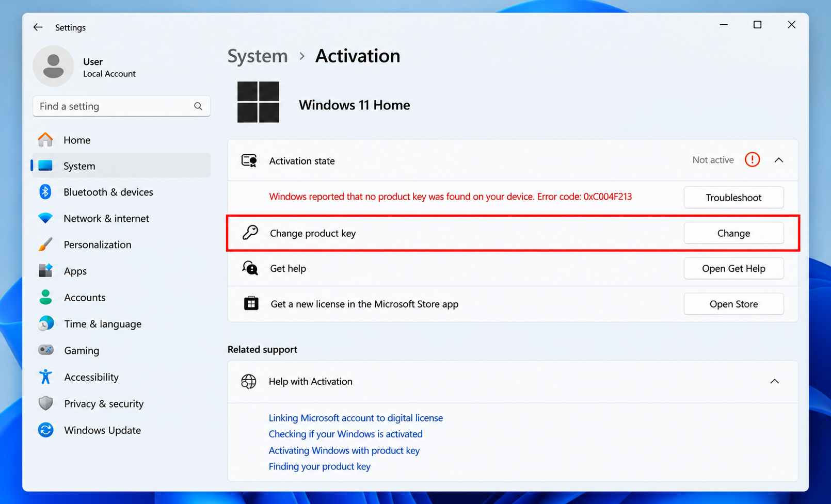The height and width of the screenshot is (504, 831).
Task: Open Bluetooth & devices settings
Action: point(121,192)
